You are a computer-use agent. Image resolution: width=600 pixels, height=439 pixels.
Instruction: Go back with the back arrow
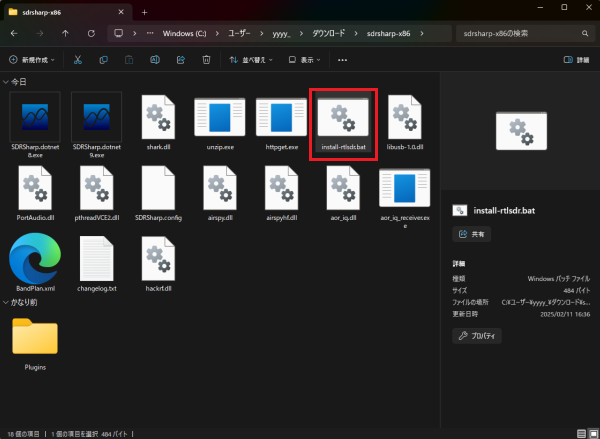click(x=14, y=34)
